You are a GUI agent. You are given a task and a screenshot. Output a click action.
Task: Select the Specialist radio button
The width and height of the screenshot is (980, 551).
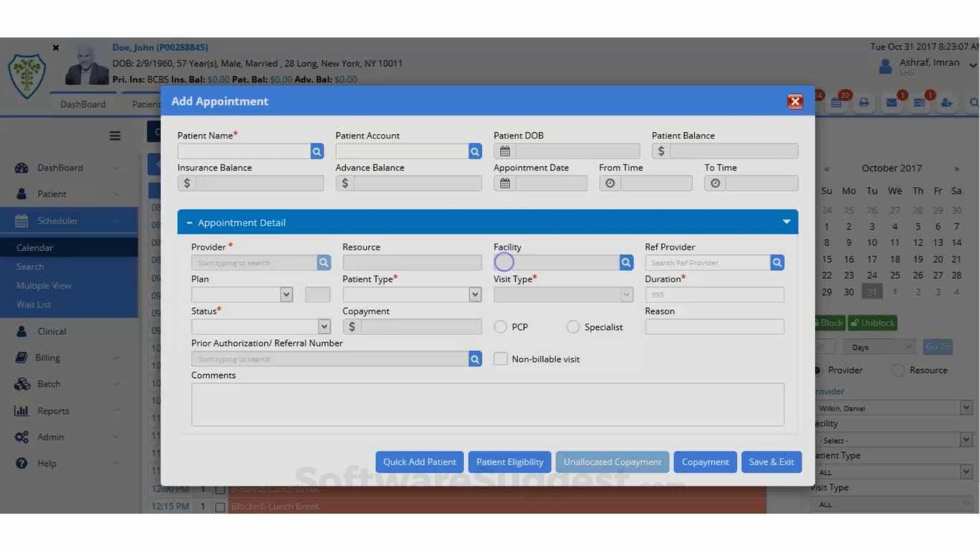pos(573,327)
